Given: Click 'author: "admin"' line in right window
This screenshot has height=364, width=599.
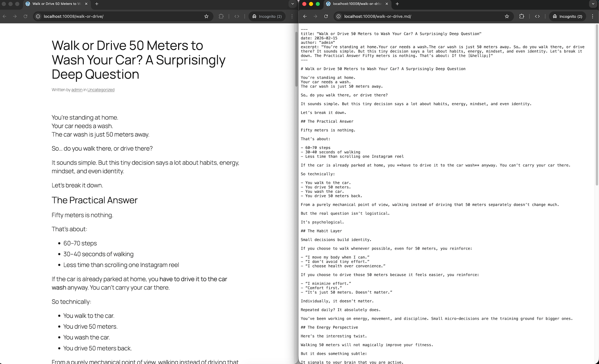Looking at the screenshot, I should [318, 43].
